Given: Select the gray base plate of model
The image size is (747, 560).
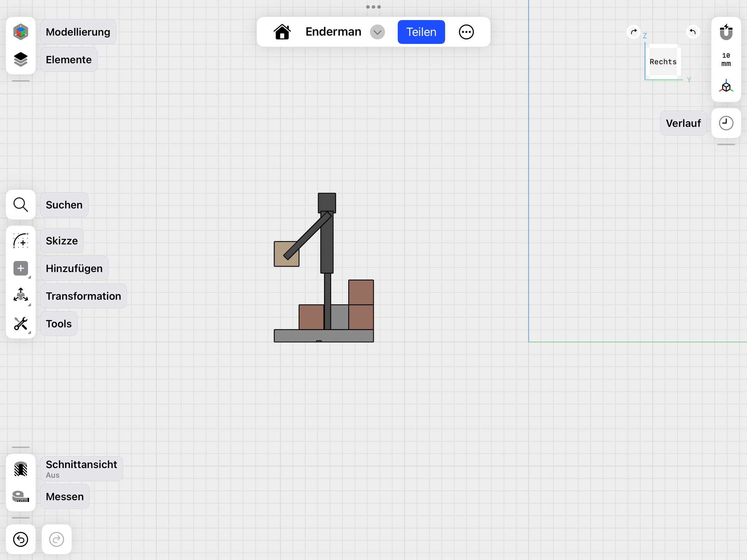Looking at the screenshot, I should point(324,336).
